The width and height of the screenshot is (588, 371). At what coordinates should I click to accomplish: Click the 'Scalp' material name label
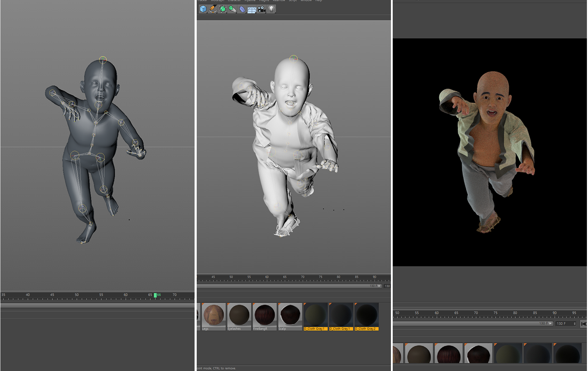click(x=282, y=329)
